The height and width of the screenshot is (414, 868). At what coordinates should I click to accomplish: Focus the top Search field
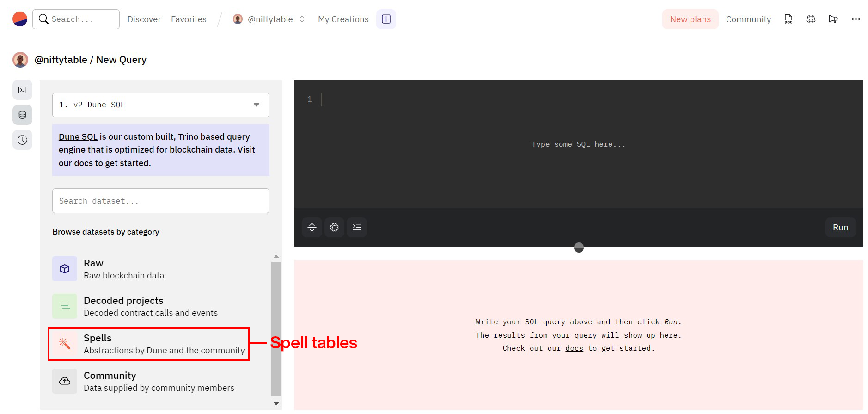tap(76, 19)
